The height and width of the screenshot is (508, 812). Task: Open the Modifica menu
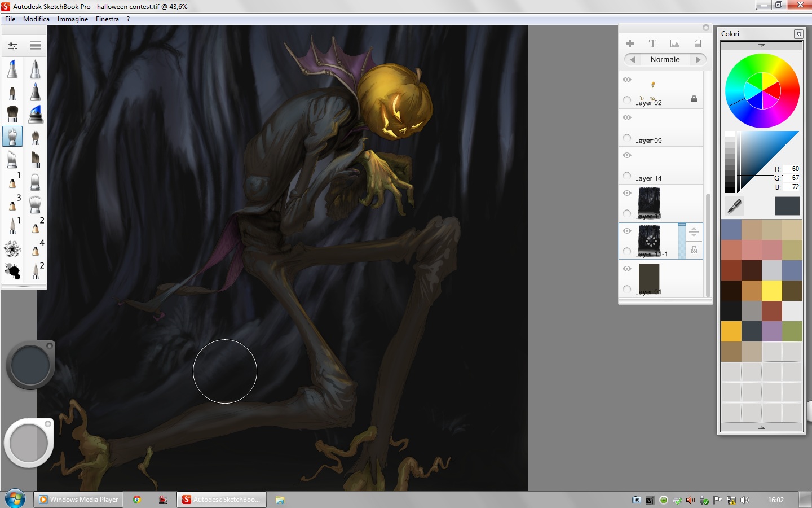(x=36, y=19)
